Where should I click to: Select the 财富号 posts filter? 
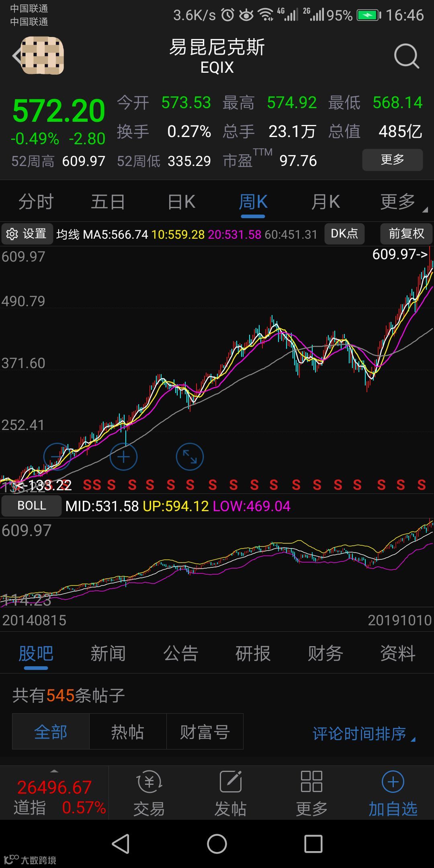click(205, 731)
